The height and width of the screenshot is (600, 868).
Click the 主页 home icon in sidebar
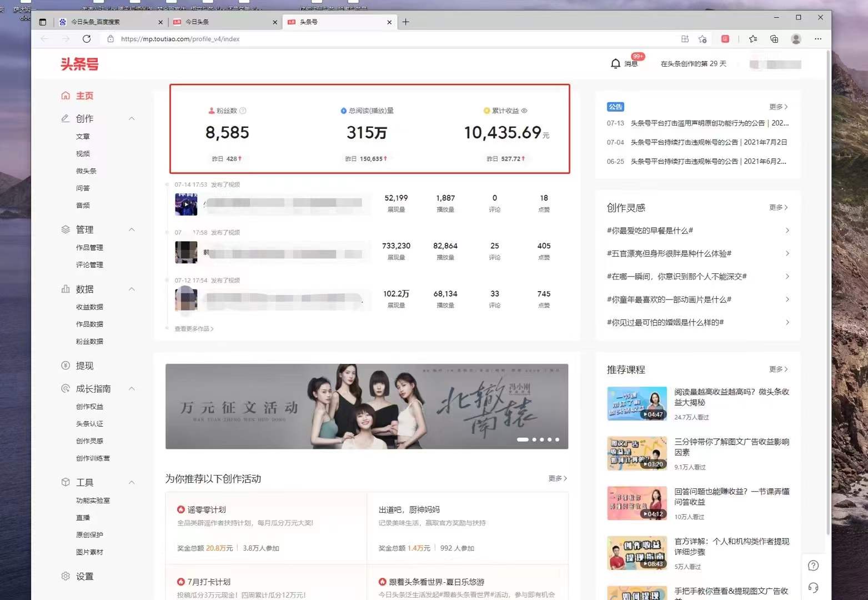pos(66,96)
